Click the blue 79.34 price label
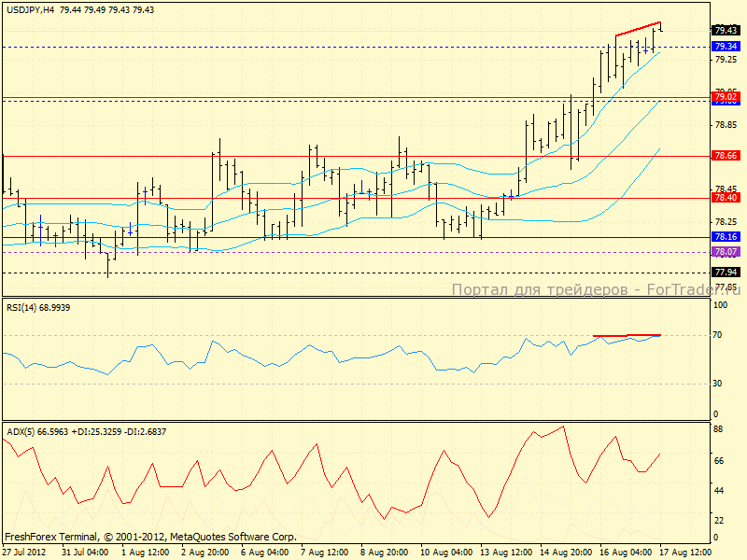Image resolution: width=747 pixels, height=560 pixels. coord(726,46)
